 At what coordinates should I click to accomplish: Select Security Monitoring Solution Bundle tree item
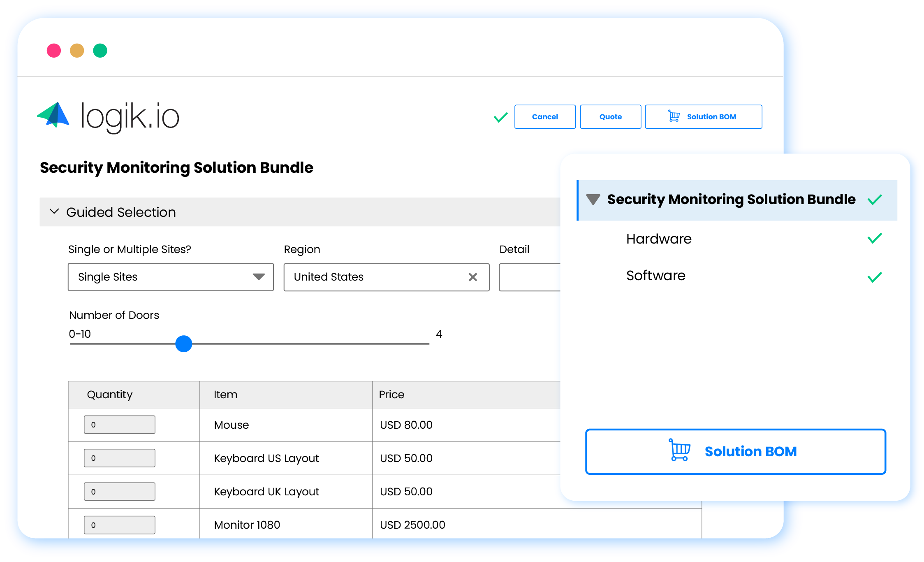pyautogui.click(x=737, y=200)
